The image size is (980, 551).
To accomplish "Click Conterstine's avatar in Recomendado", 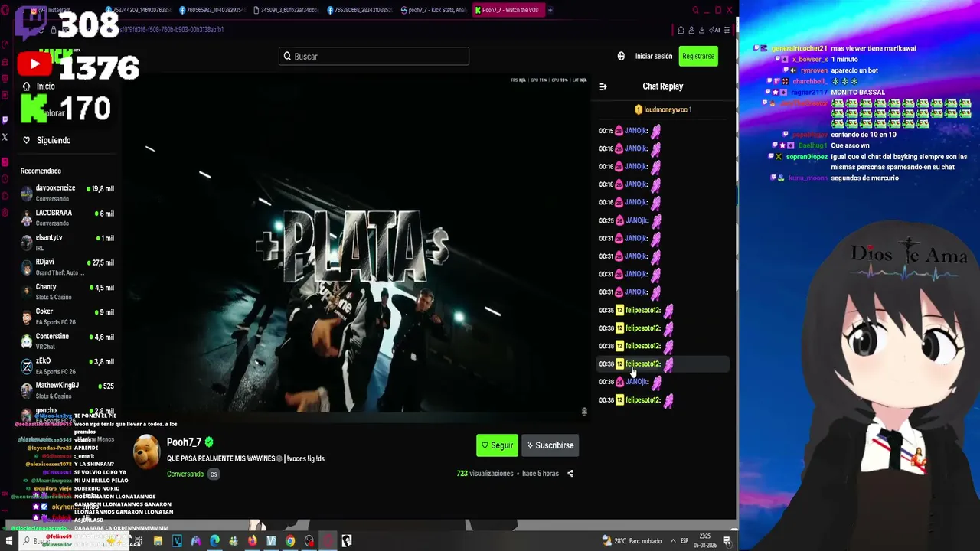I will 27,341.
